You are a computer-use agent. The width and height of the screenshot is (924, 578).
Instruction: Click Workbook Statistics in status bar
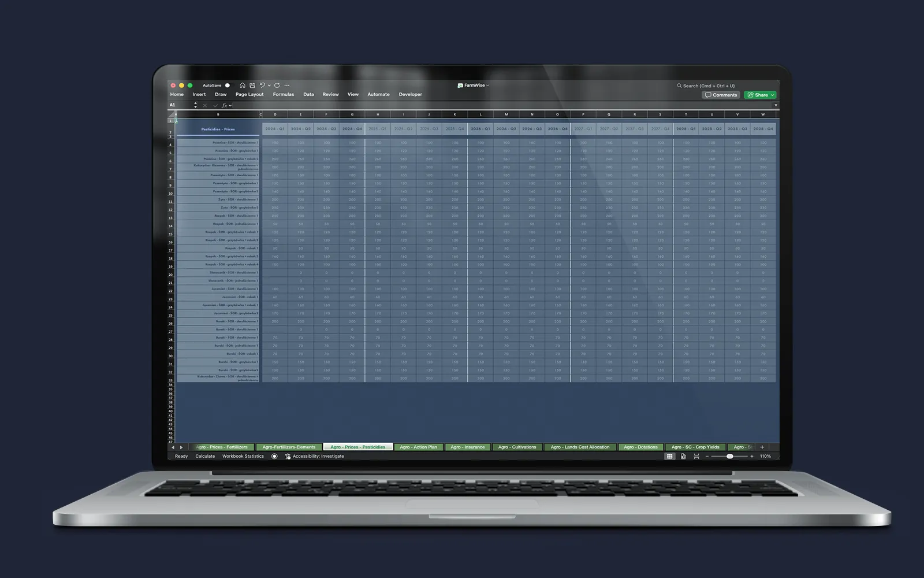point(243,456)
